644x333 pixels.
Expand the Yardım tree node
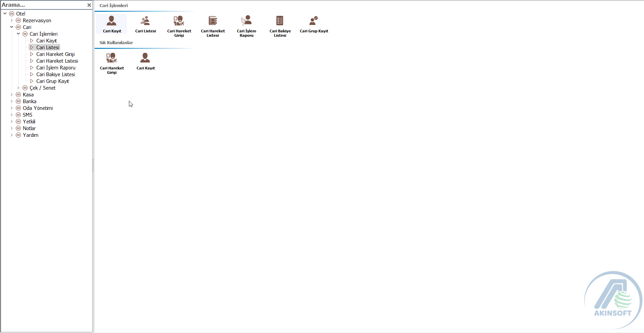(x=11, y=135)
